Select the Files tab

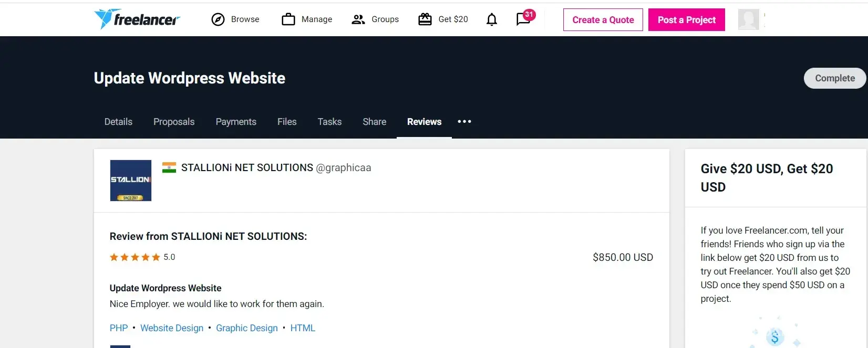[x=287, y=122]
